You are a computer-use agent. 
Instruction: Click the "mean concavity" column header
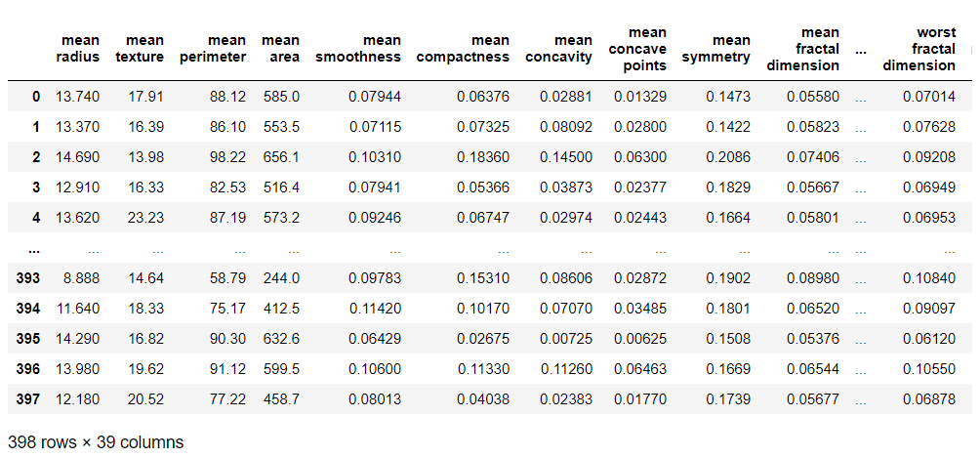click(x=558, y=49)
